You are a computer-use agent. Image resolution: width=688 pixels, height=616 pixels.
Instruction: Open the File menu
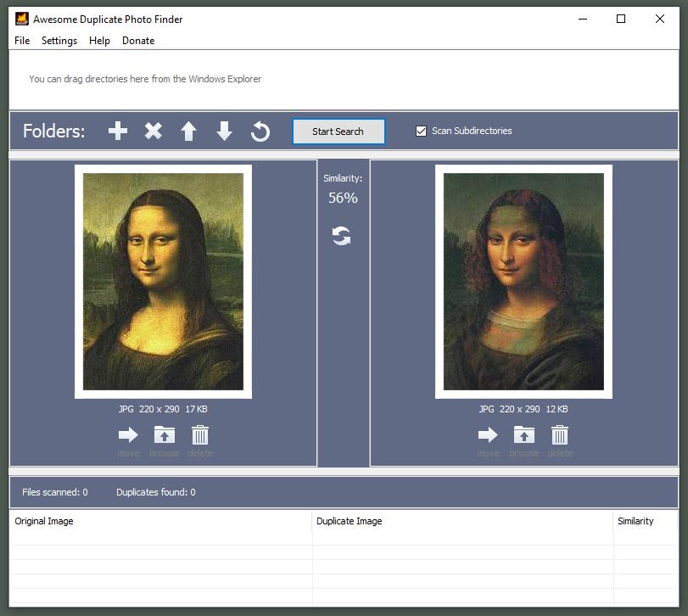click(x=22, y=41)
